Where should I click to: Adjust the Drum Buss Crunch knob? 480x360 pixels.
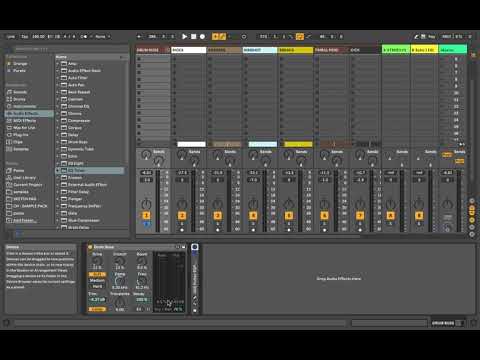[120, 261]
